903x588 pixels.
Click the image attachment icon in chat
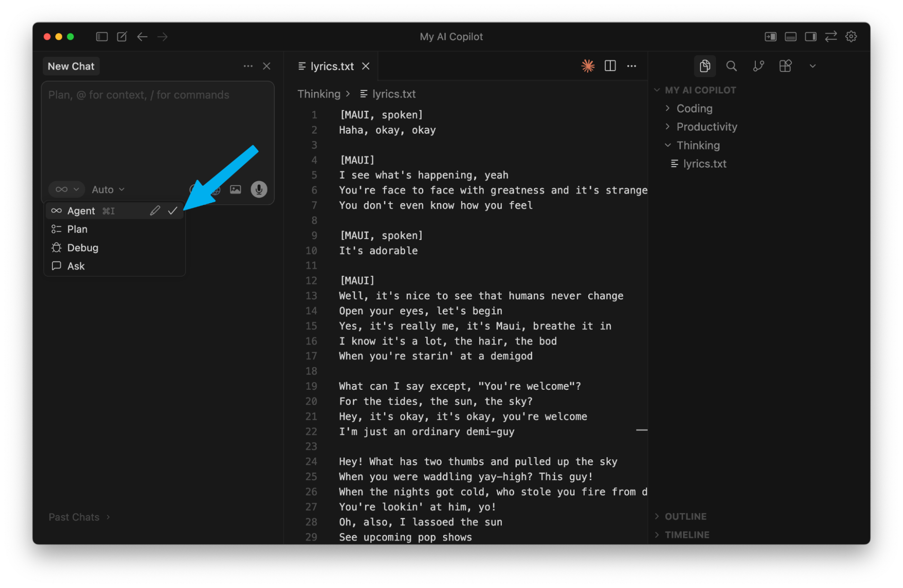pyautogui.click(x=235, y=189)
